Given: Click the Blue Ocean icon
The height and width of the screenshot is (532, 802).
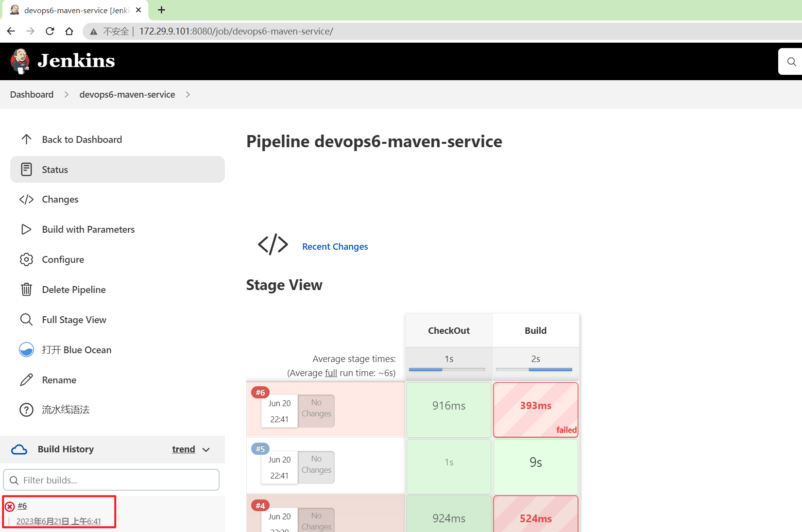Looking at the screenshot, I should 26,350.
